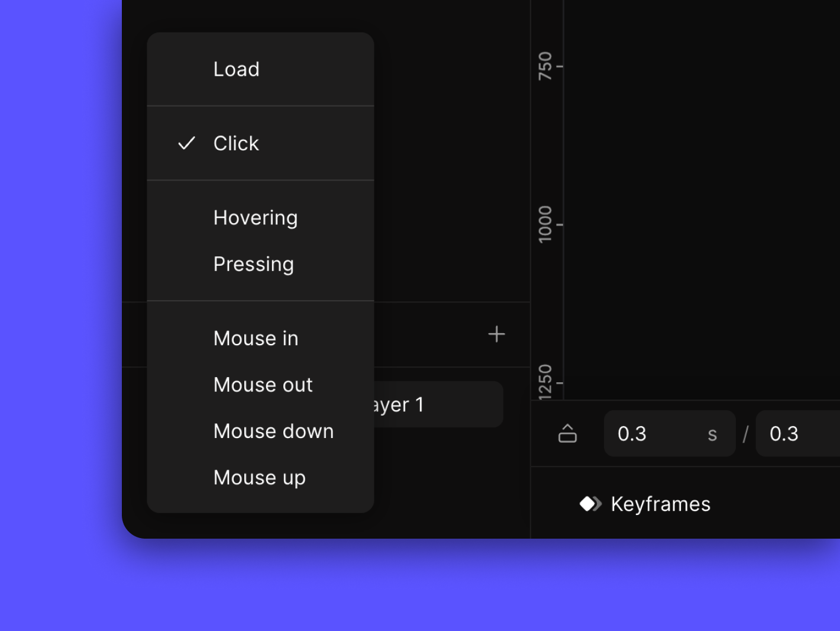This screenshot has width=840, height=631.
Task: Click the Keyframes diamond icon
Action: pos(590,504)
